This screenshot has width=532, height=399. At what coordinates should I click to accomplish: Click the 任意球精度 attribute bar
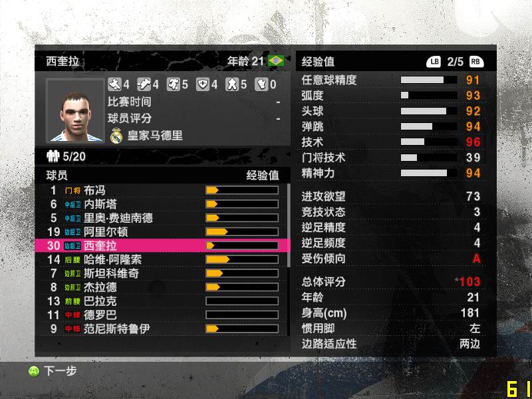click(x=429, y=80)
